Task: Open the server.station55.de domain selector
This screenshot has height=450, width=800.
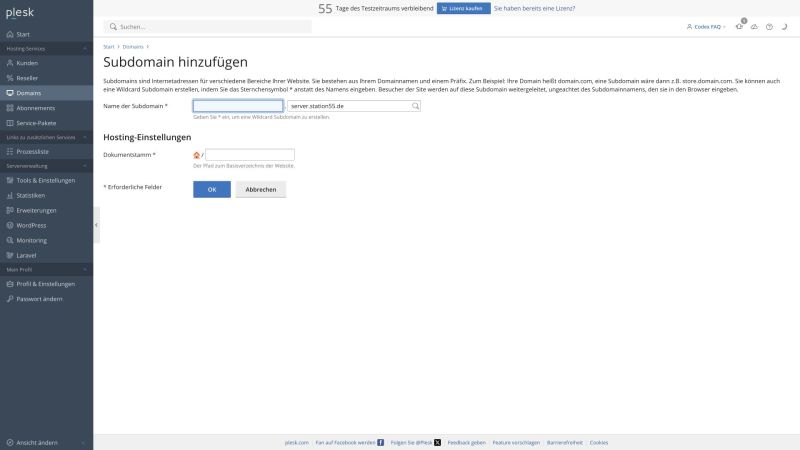Action: pos(354,106)
